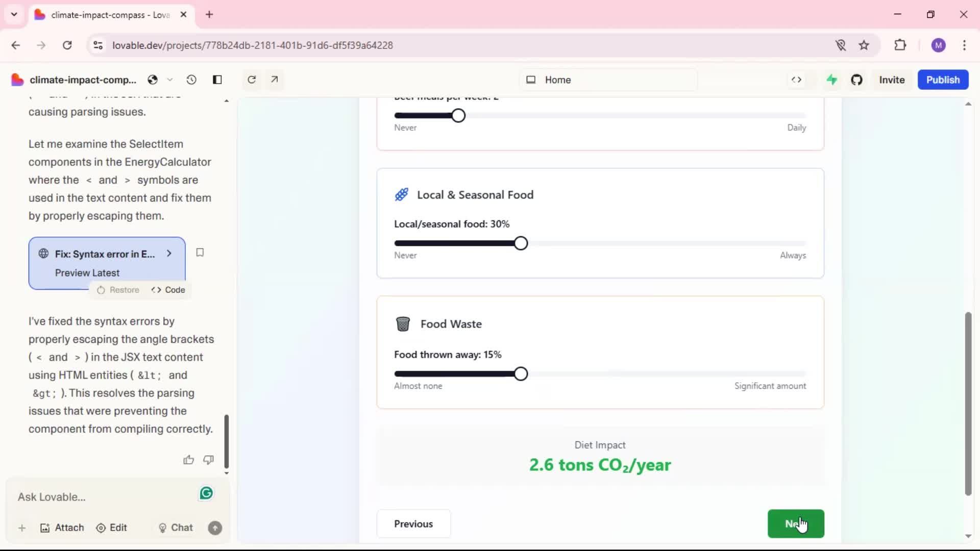Open the plus add menu in chat
This screenshot has width=980, height=551.
coord(22,528)
